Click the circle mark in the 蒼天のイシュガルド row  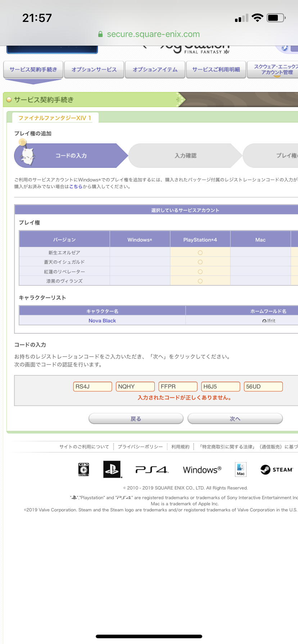tap(200, 262)
